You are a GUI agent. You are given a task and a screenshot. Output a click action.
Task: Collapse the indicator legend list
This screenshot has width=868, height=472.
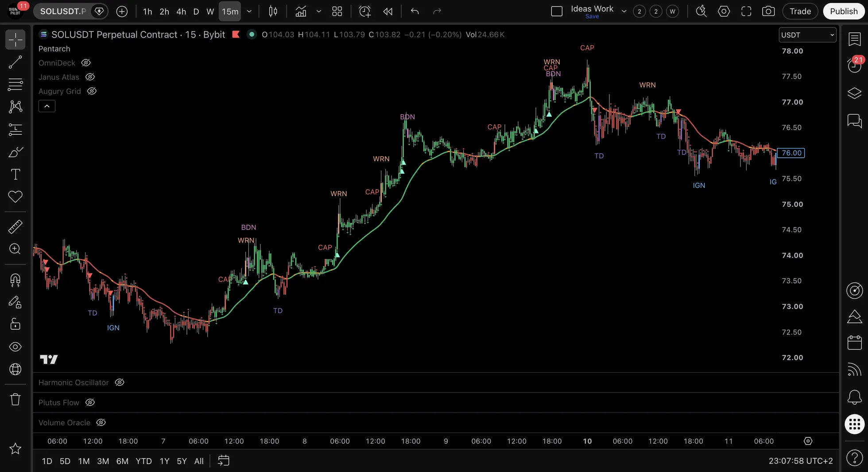coord(47,106)
